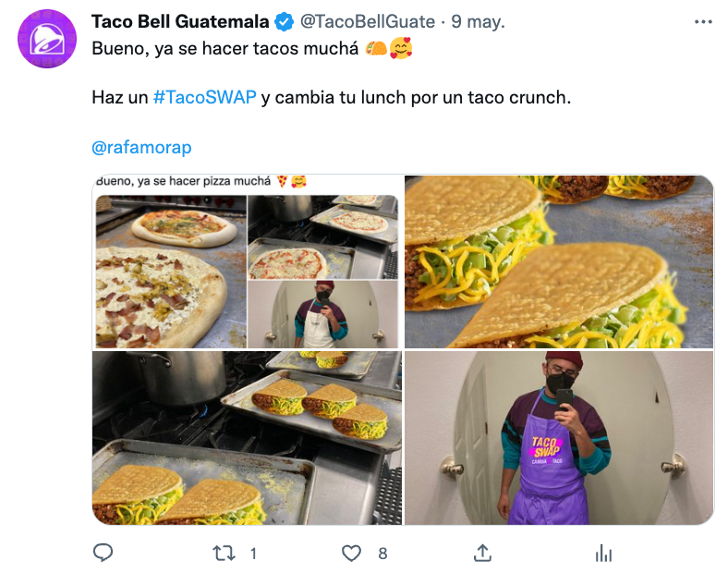Image resolution: width=728 pixels, height=571 pixels.
Task: Open the 9 may. timestamp
Action: click(478, 22)
